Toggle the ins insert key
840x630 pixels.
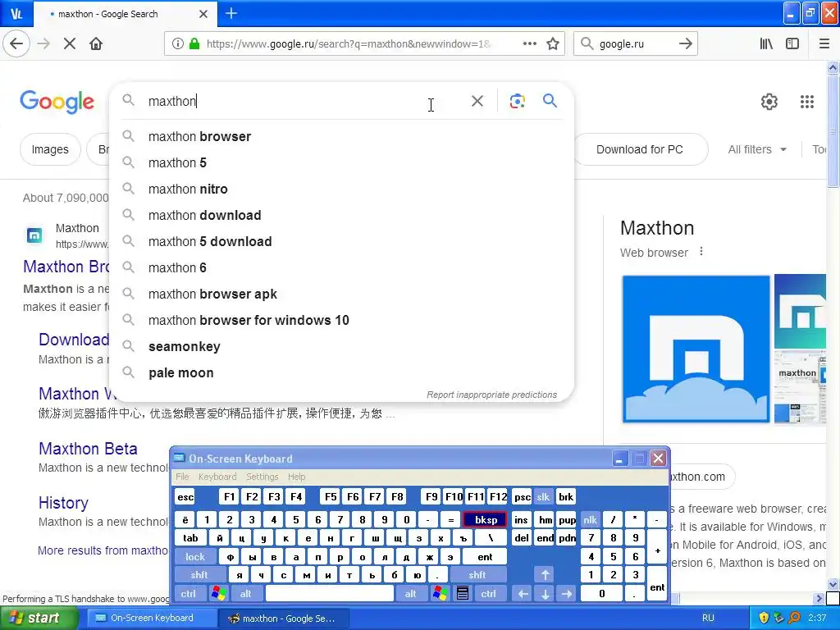point(521,519)
